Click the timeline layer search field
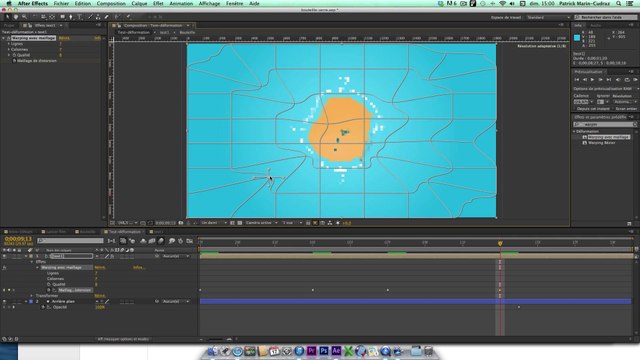640x360 pixels. [x=70, y=241]
